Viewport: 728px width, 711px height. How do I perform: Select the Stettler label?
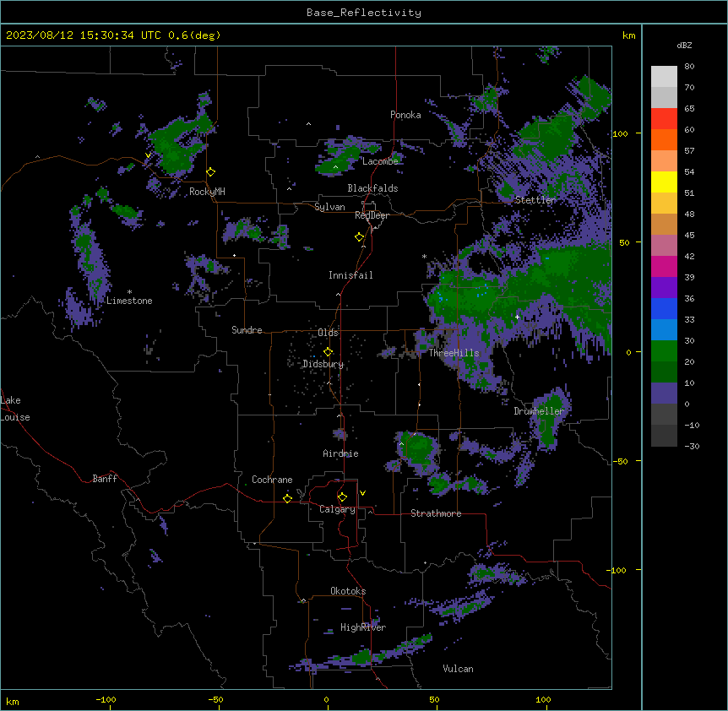535,200
